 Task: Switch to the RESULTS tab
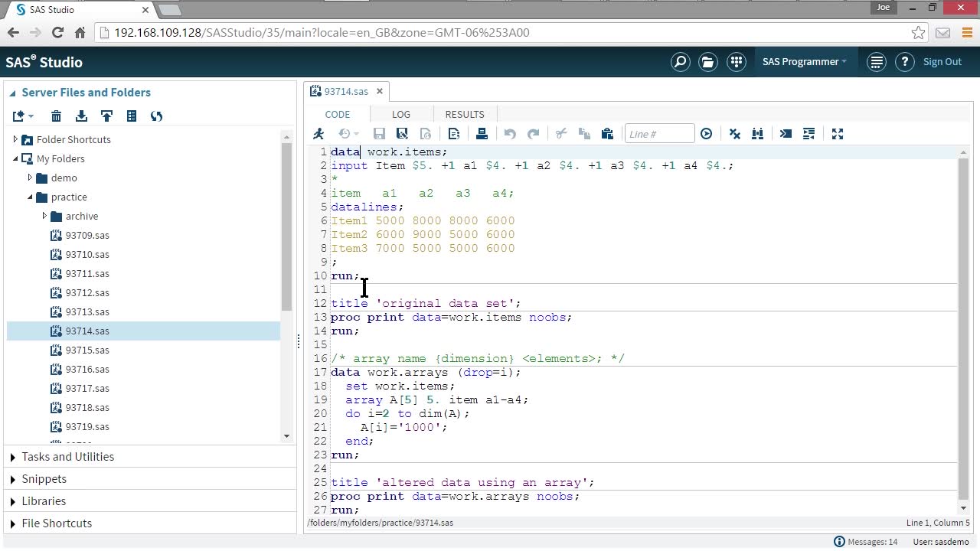464,114
